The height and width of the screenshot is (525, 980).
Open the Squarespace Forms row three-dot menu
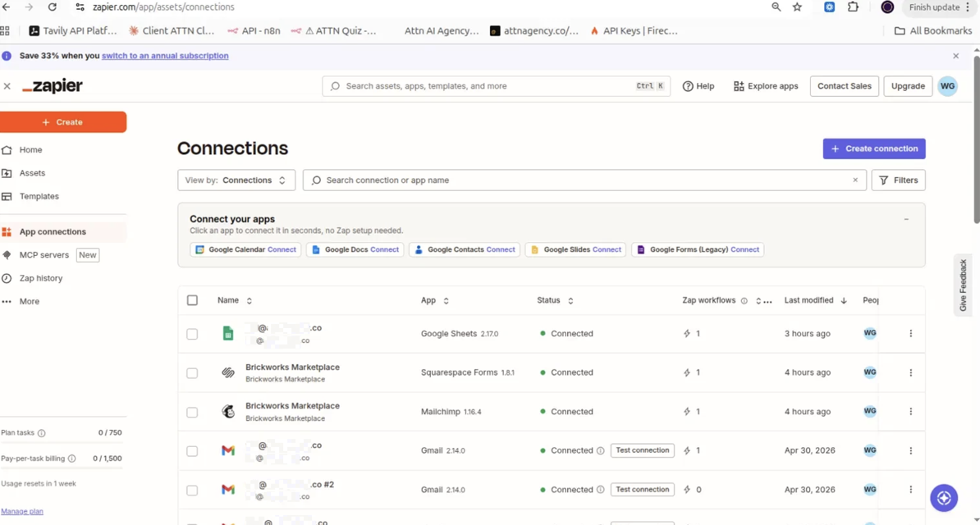(x=910, y=372)
